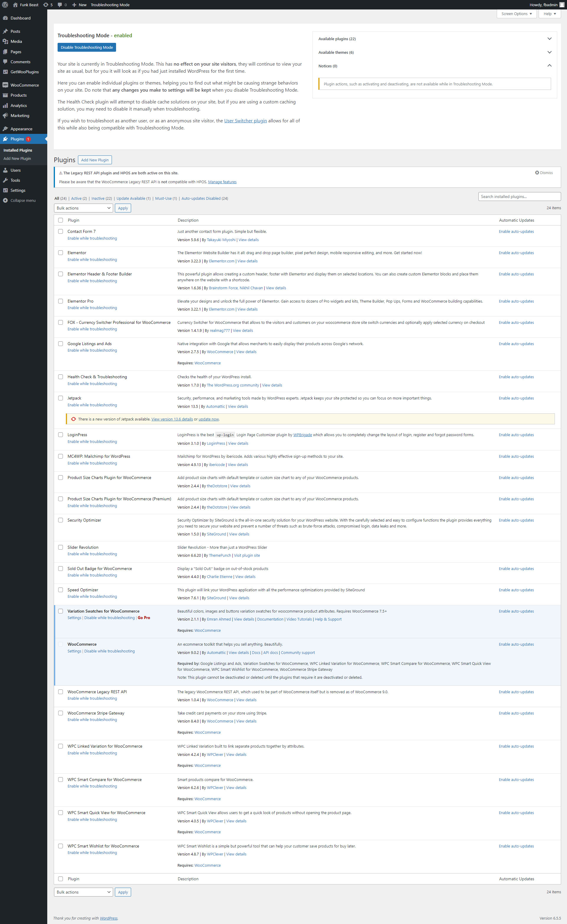
Task: Show Must-Use (1) plugins
Action: coord(166,199)
